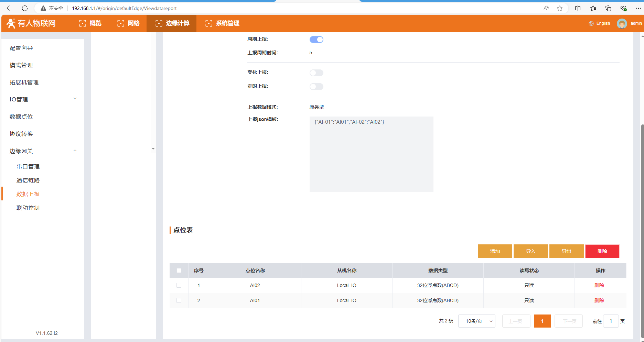Image resolution: width=644 pixels, height=342 pixels.
Task: Switch to the 系统管理 tab
Action: point(222,23)
